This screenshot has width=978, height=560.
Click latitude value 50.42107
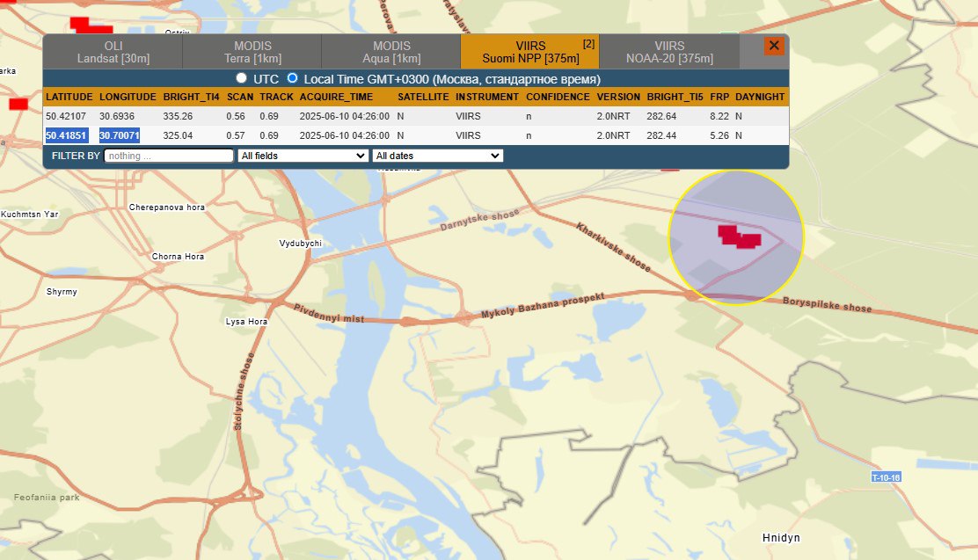tap(66, 116)
